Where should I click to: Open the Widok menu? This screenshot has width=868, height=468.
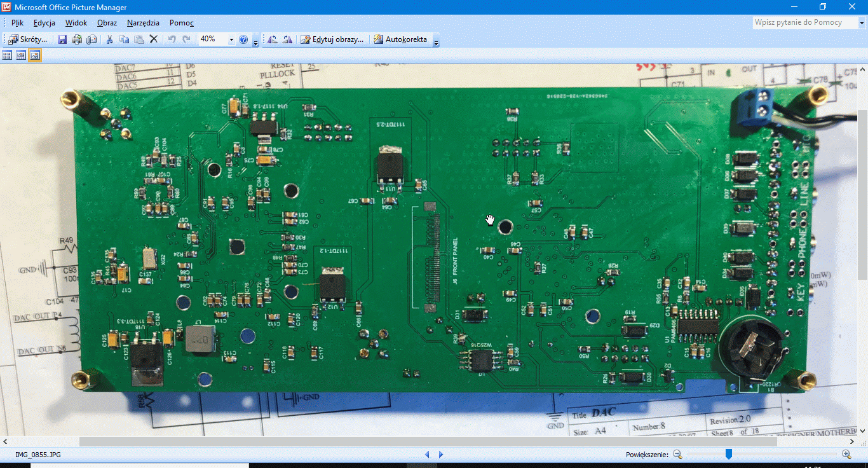click(x=76, y=23)
